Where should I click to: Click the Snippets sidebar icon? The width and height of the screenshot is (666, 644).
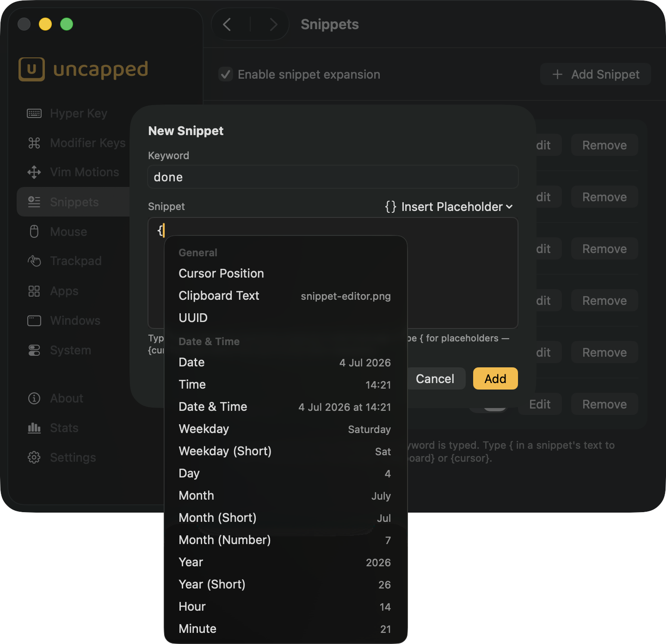[34, 202]
